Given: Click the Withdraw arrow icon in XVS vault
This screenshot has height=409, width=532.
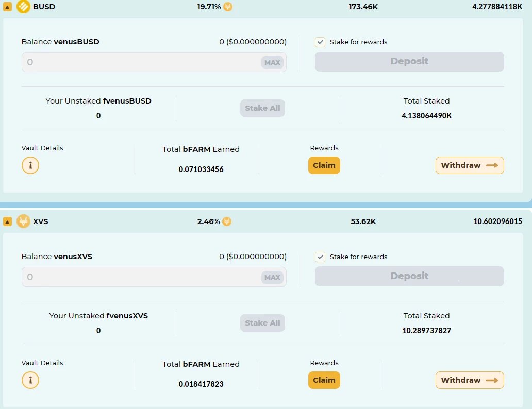Looking at the screenshot, I should (492, 380).
